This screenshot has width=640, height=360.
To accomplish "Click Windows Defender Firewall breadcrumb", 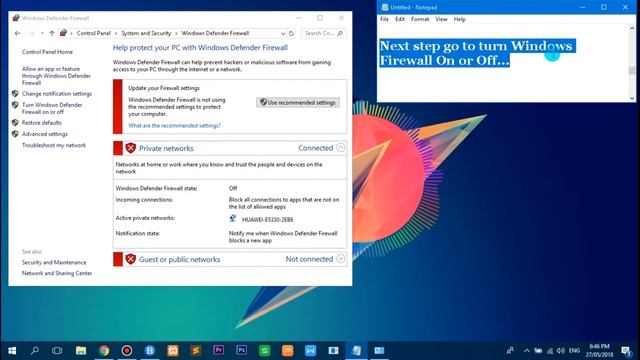I will tap(215, 33).
